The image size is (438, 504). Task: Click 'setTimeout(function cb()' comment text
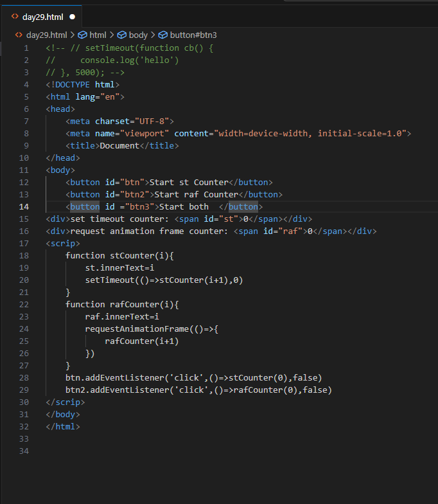144,48
